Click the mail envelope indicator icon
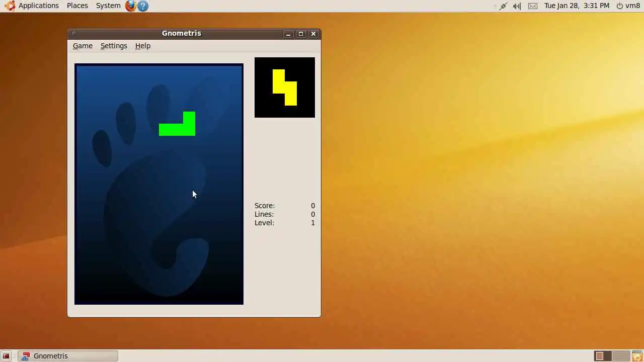The height and width of the screenshot is (362, 644). point(533,6)
